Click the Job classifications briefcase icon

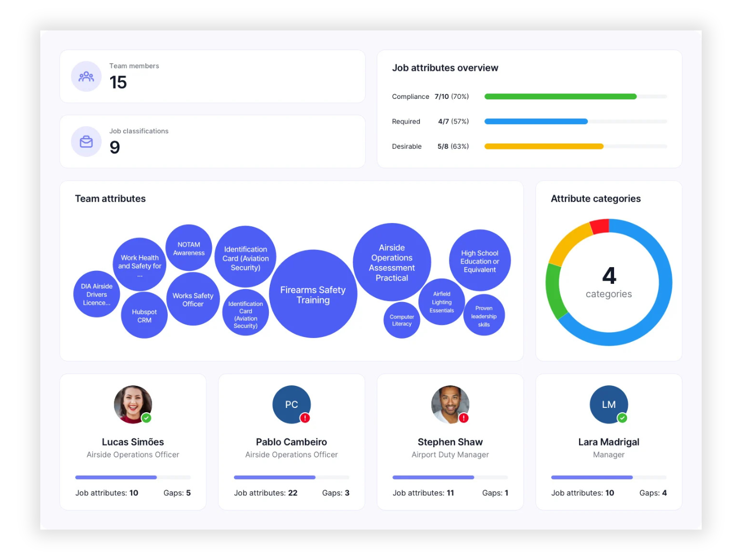pyautogui.click(x=86, y=141)
